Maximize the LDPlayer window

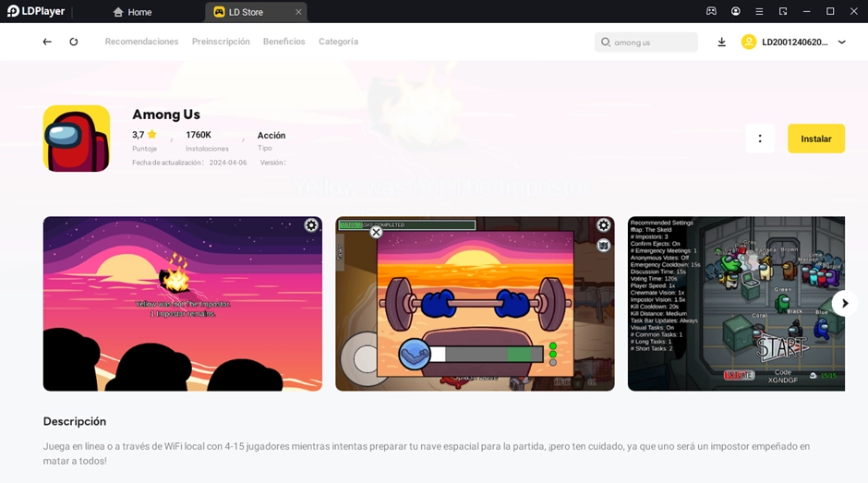tap(830, 11)
